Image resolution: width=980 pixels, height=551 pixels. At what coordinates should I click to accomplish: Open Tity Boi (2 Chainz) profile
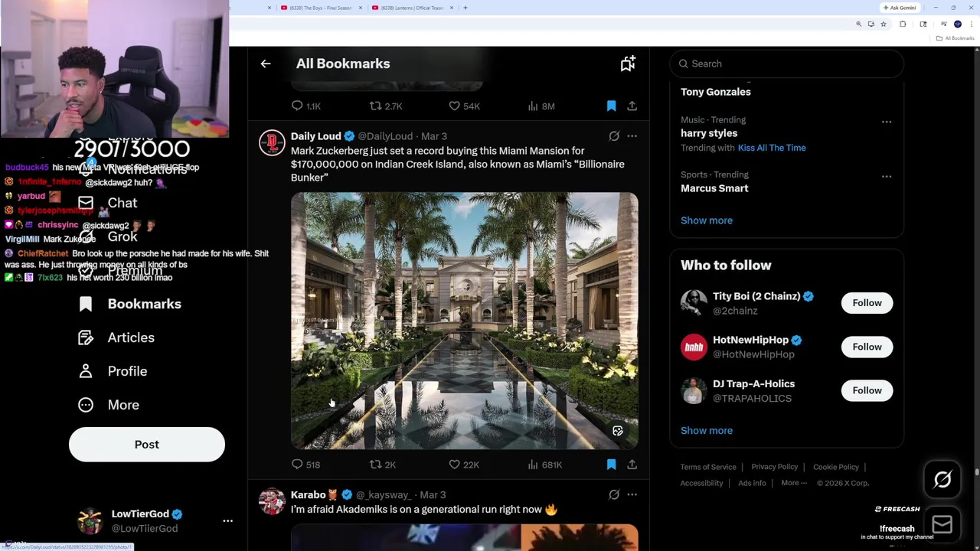pos(756,296)
